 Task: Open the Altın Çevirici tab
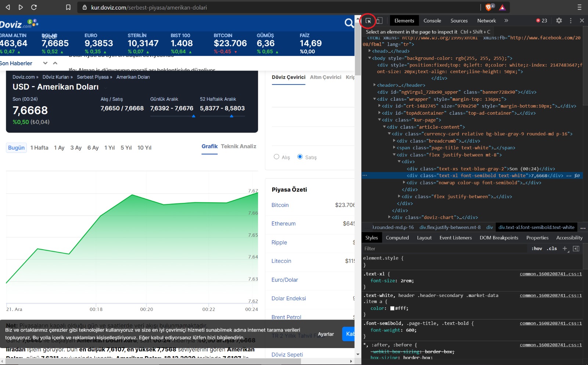click(x=326, y=77)
